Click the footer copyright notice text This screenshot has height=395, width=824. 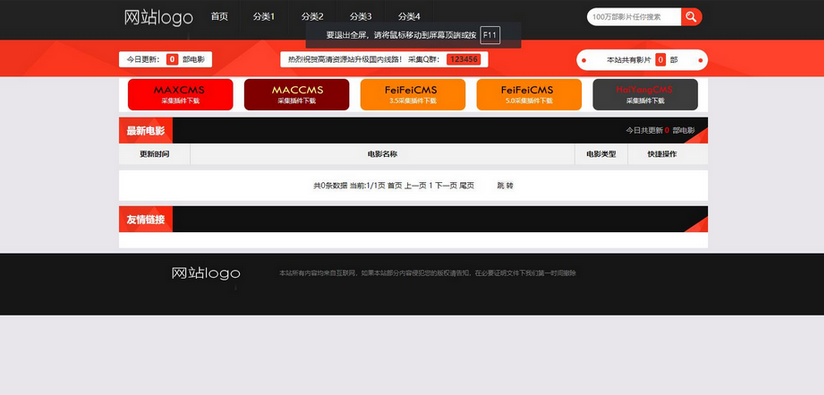click(427, 273)
